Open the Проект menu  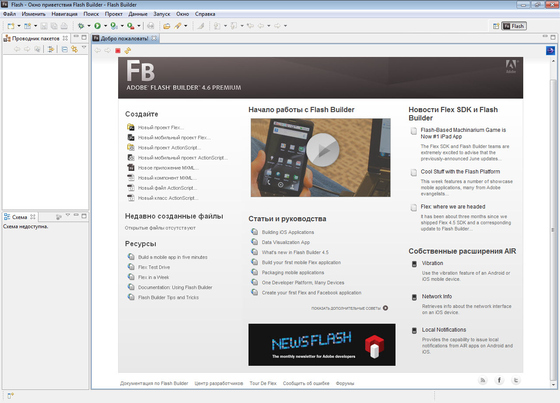pyautogui.click(x=114, y=14)
